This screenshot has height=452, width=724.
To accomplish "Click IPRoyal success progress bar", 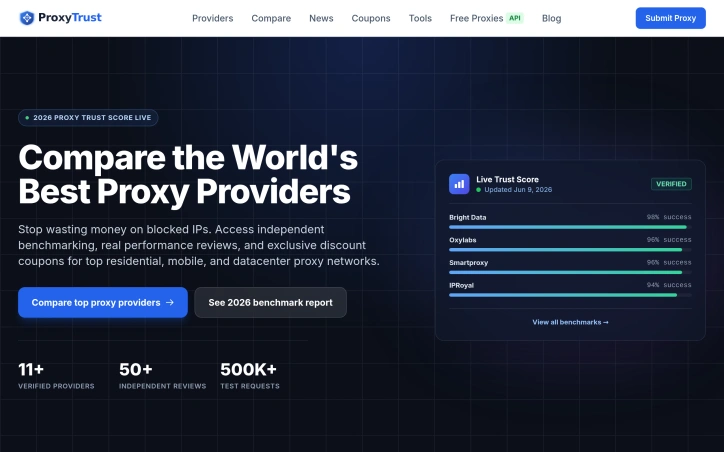I will click(570, 295).
